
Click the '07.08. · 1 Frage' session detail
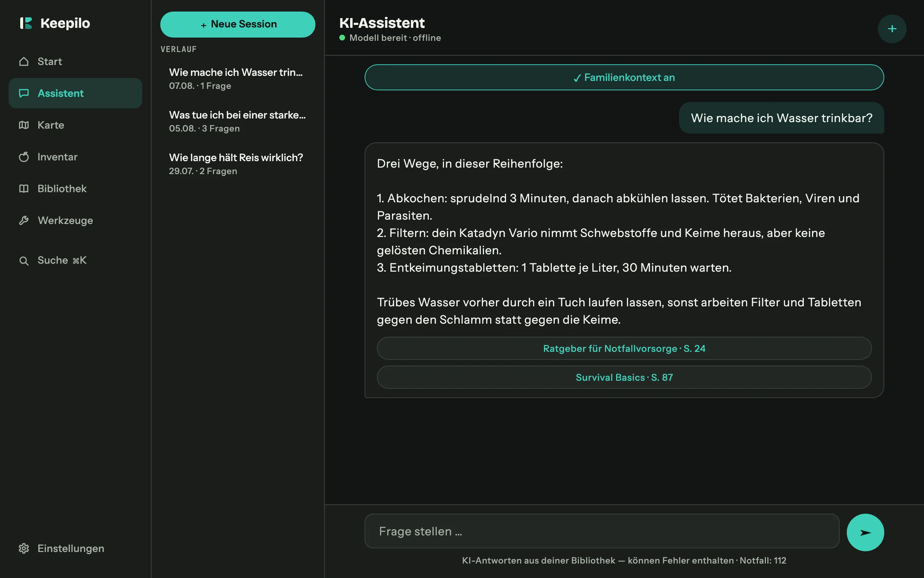pos(200,86)
